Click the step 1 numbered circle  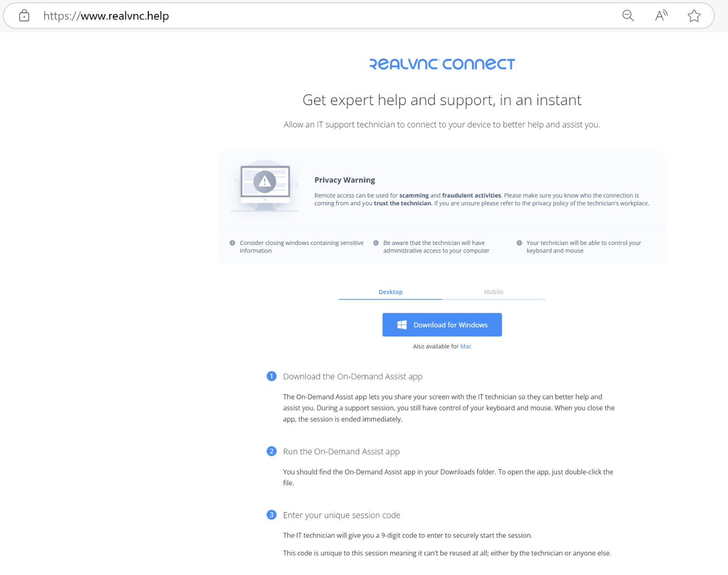click(272, 376)
